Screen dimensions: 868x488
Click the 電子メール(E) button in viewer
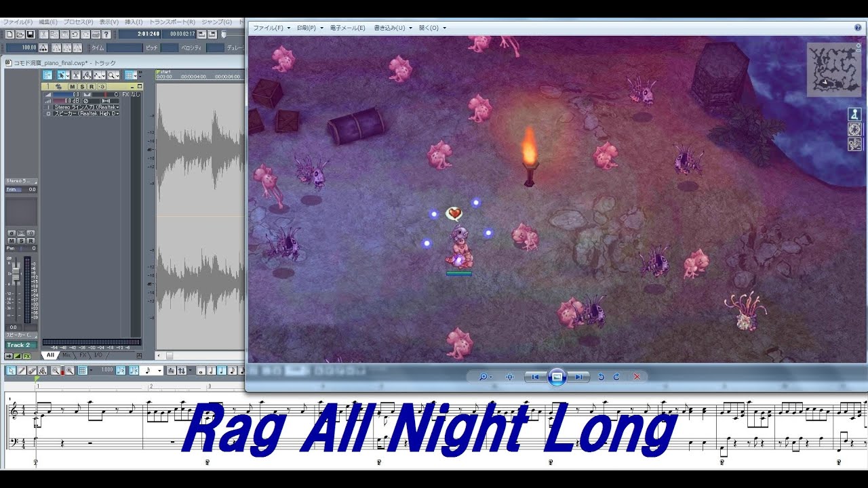(x=347, y=28)
